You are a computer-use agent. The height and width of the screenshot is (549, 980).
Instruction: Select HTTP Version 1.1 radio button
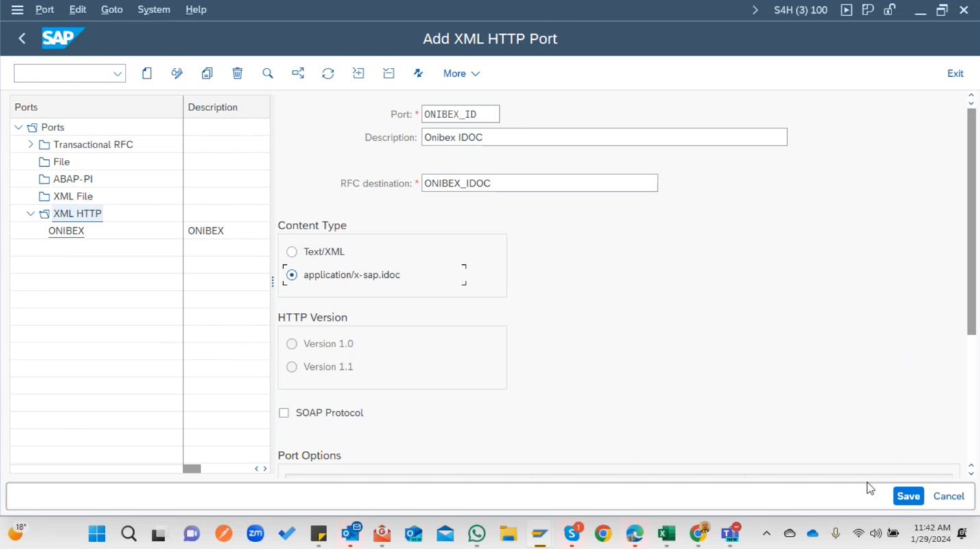[292, 367]
